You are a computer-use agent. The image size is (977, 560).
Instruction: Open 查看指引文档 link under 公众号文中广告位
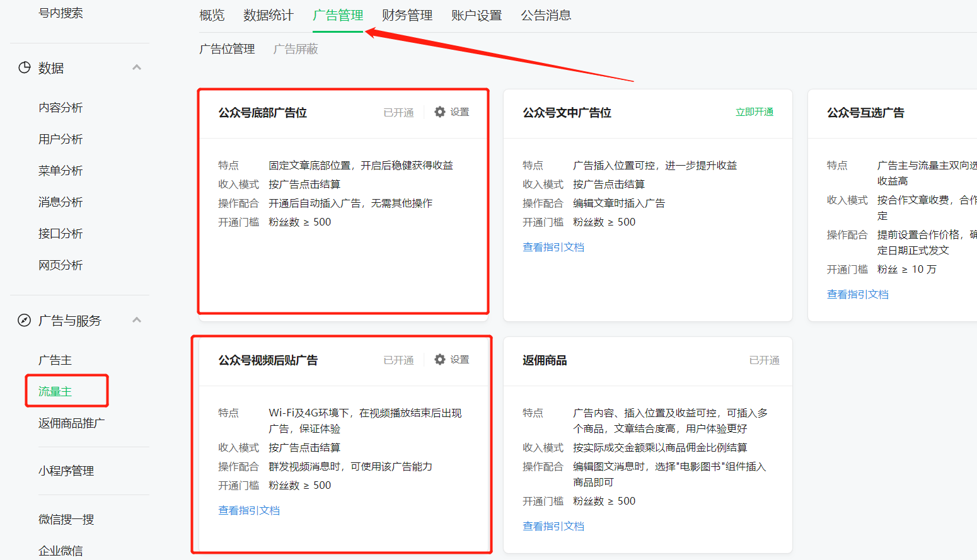553,248
